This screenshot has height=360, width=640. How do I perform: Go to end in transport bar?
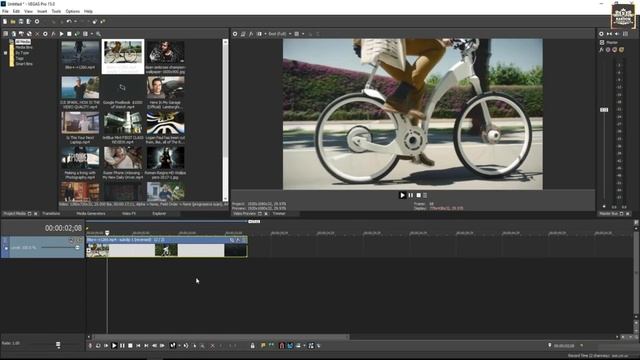click(x=146, y=346)
